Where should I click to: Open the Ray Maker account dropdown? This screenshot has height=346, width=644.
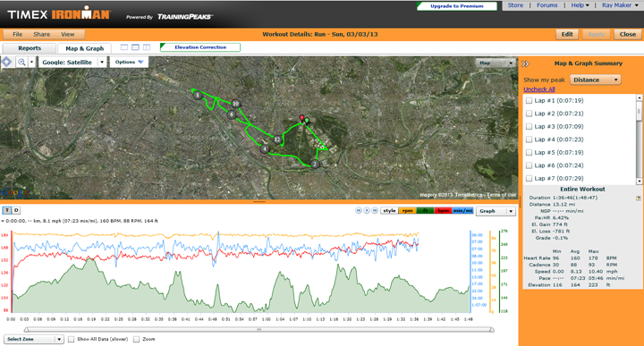pyautogui.click(x=620, y=5)
